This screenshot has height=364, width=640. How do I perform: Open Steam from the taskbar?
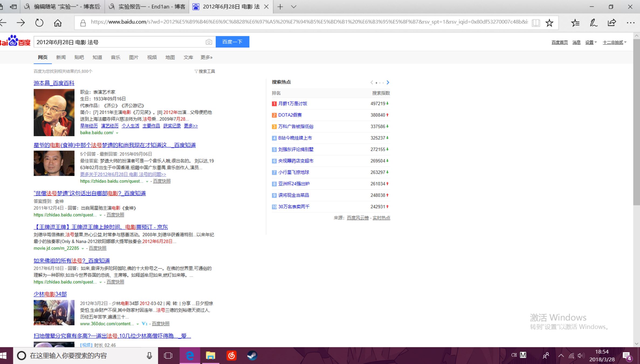252,356
